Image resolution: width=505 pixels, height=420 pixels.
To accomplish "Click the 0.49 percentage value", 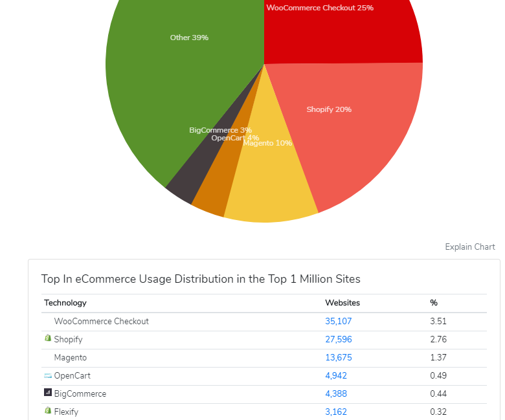I will tap(438, 375).
